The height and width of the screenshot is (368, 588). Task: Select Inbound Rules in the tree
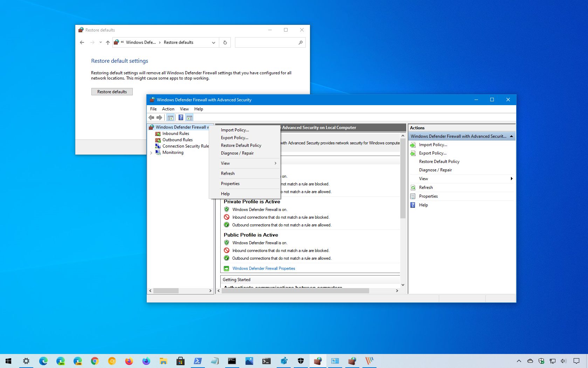point(176,134)
